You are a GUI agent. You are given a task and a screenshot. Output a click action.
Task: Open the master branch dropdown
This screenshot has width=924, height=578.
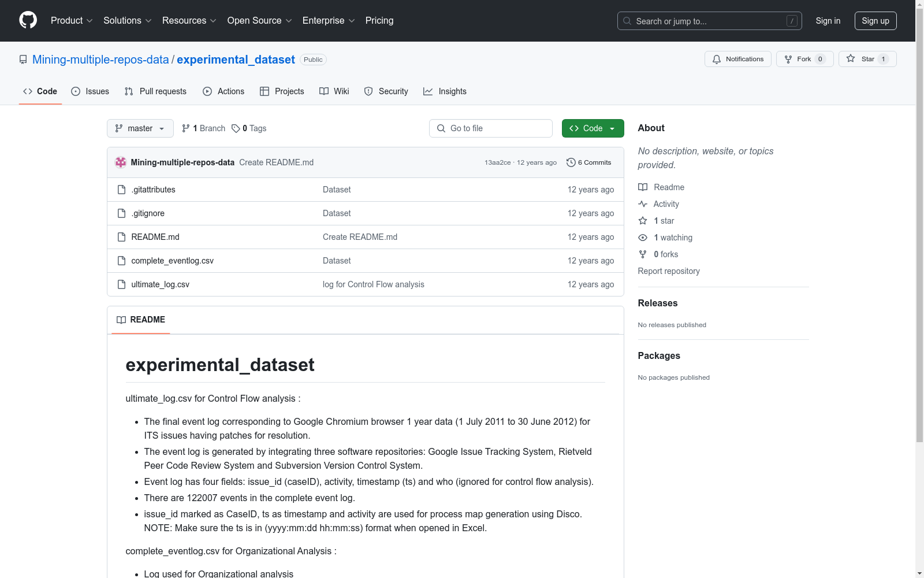point(140,128)
